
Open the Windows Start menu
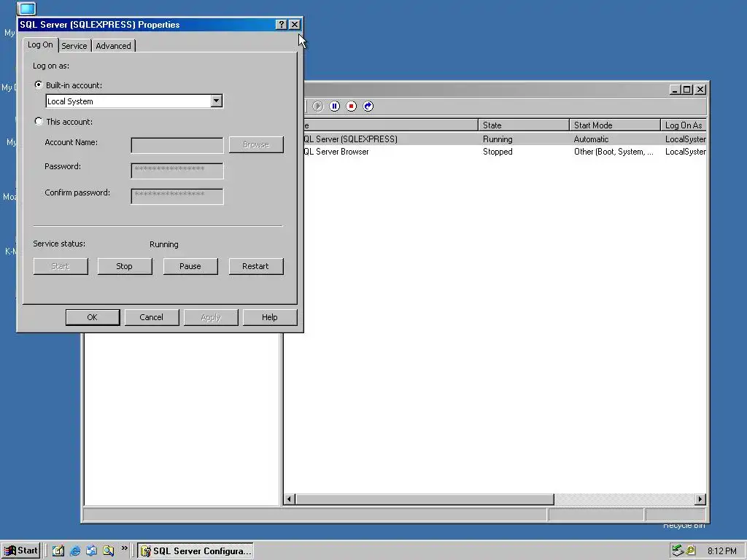click(x=20, y=551)
